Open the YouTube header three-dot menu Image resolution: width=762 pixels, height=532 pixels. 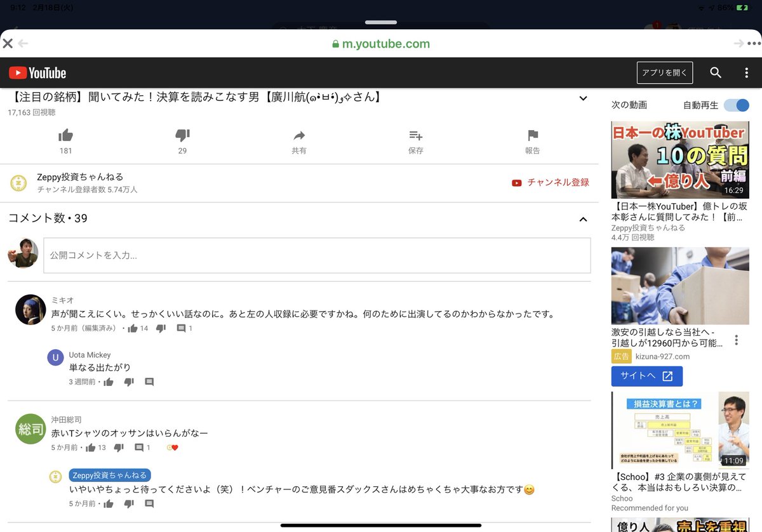click(746, 73)
